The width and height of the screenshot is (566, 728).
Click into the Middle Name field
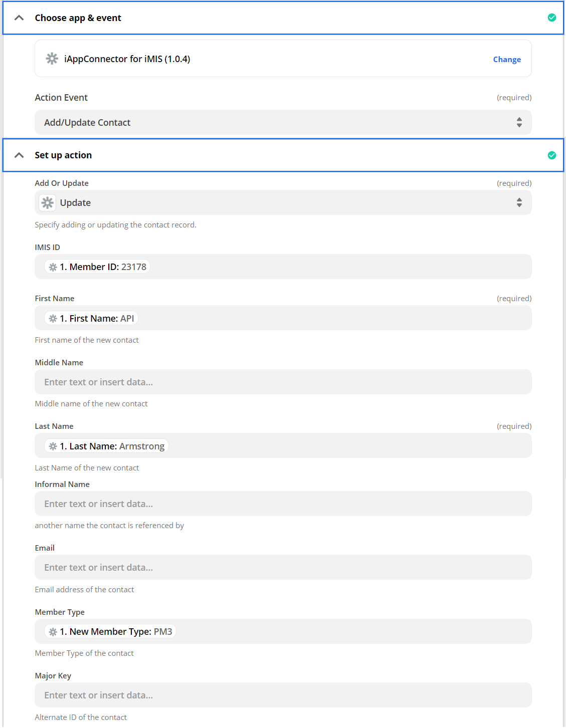[x=283, y=382]
